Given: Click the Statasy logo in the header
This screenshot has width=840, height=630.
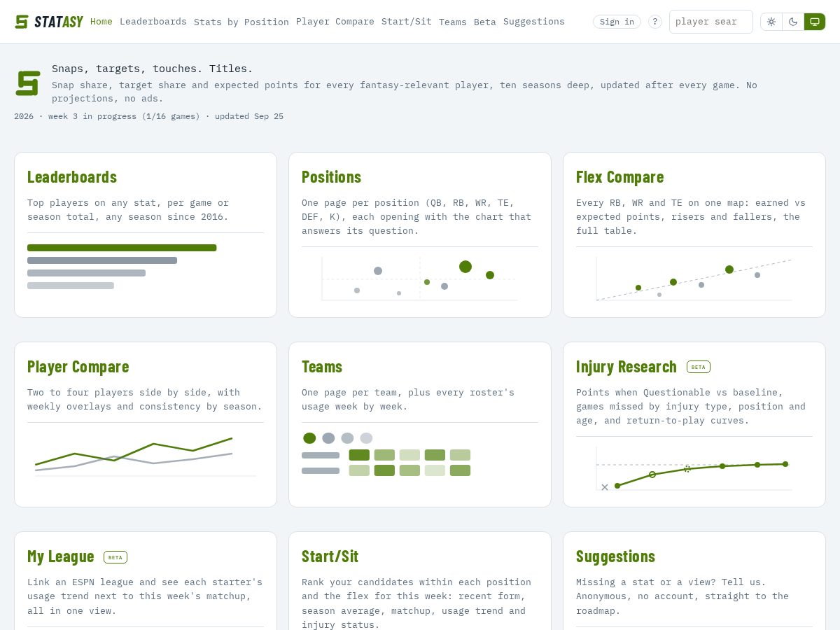Looking at the screenshot, I should pyautogui.click(x=49, y=22).
